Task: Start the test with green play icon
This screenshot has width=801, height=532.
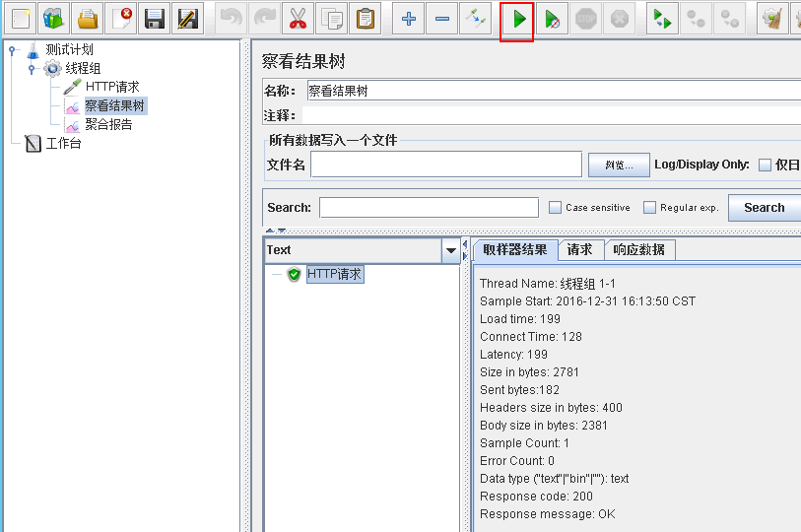Action: (x=518, y=20)
